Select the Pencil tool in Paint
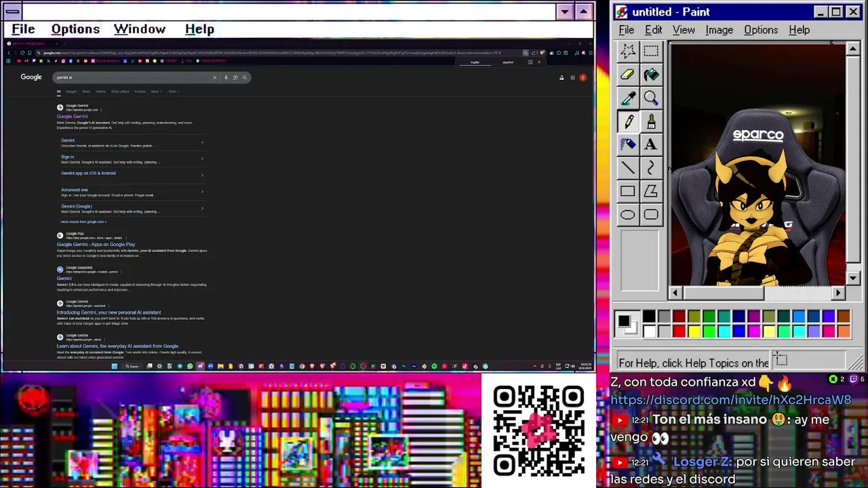Screen dimensions: 868x488 click(x=628, y=121)
